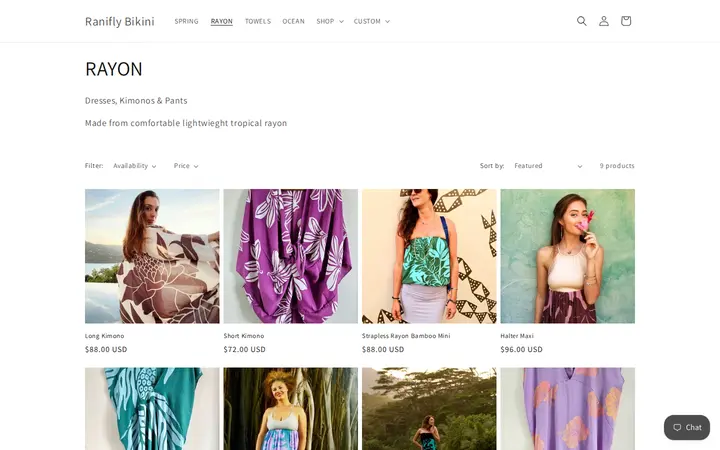Open the Strapless Rayon Bamboo Mini link

pos(406,336)
